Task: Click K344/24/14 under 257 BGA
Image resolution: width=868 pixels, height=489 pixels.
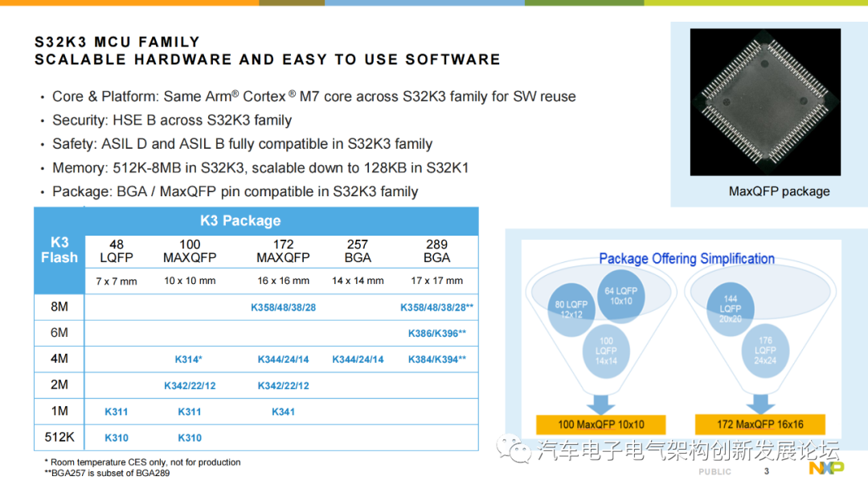Action: [x=358, y=360]
